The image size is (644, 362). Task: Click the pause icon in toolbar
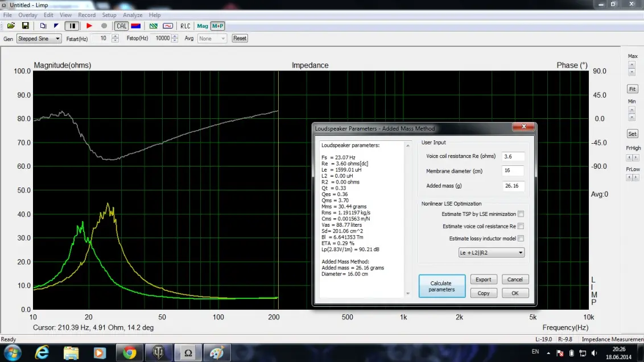[72, 26]
